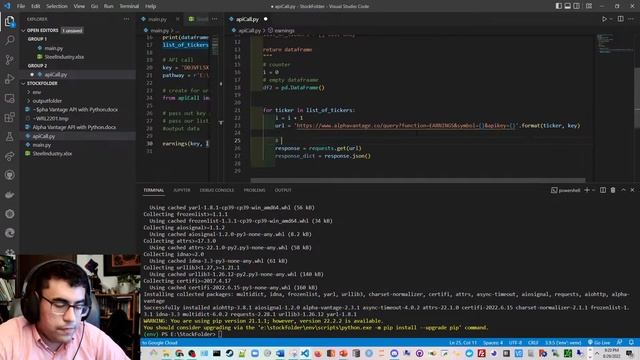Open Steam from the taskbar
The width and height of the screenshot is (640, 360).
[x=229, y=353]
